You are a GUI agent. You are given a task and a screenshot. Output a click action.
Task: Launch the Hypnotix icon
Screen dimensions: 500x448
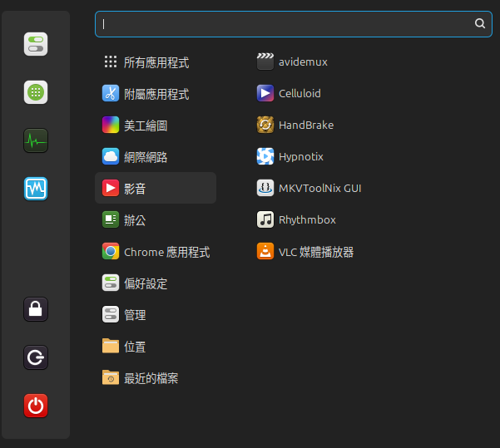[265, 156]
